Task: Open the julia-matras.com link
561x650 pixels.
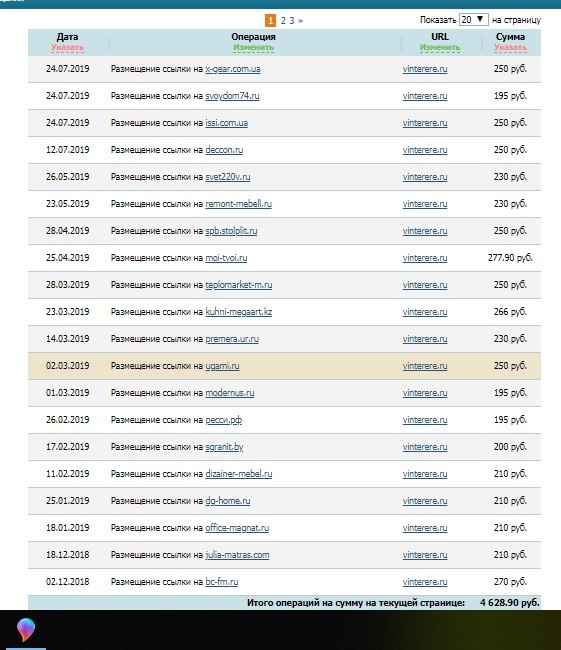Action: pos(238,555)
